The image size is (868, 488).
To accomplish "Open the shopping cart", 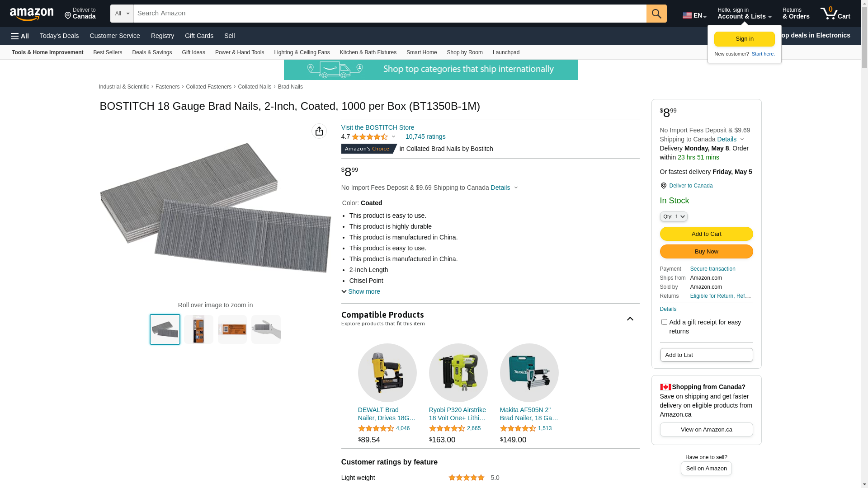I will 835,14.
